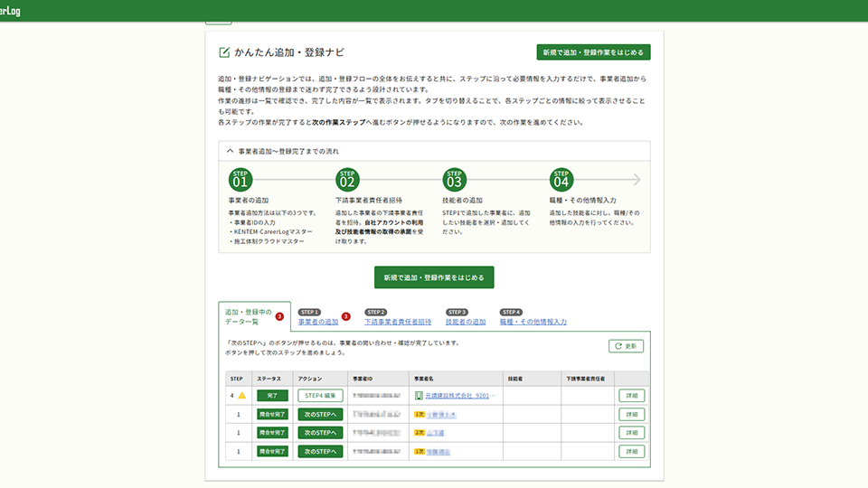This screenshot has width=868, height=488.
Task: Click 次のSTEPへ in the 2次 row
Action: (320, 433)
